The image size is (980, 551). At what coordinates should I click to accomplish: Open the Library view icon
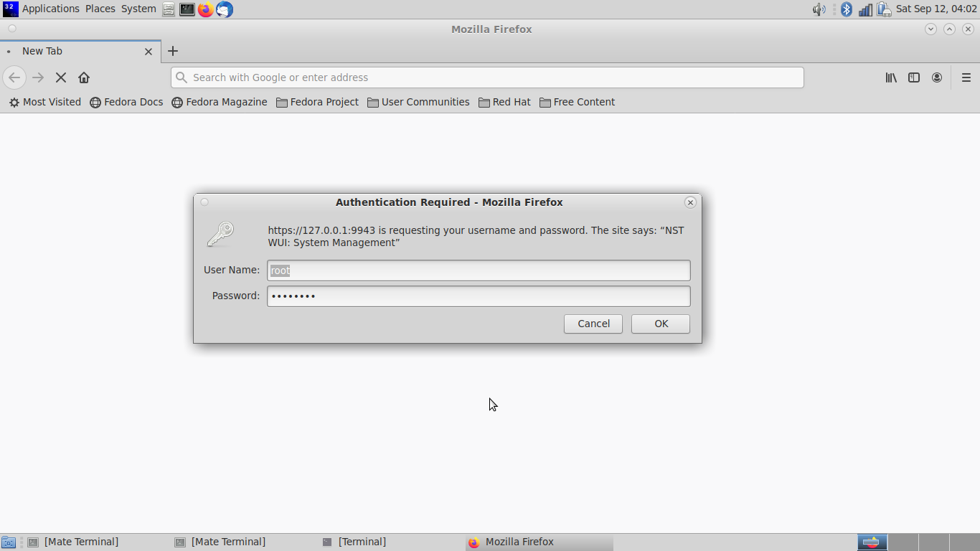tap(891, 77)
